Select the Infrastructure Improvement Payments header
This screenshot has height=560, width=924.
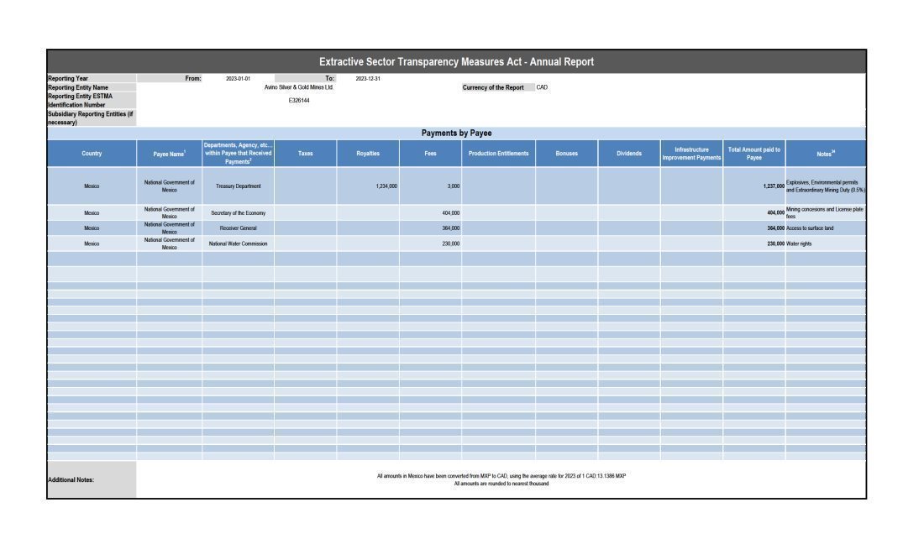coord(691,154)
